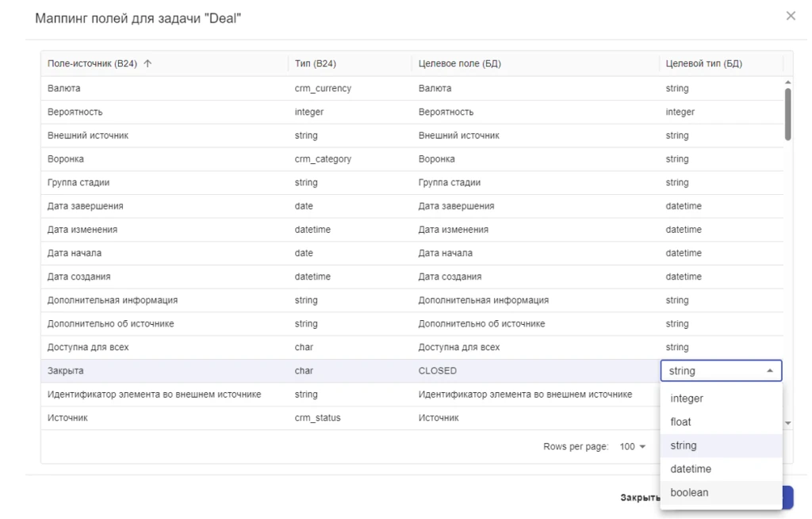
Task: Pick boolean option in dropdown list
Action: pyautogui.click(x=689, y=492)
